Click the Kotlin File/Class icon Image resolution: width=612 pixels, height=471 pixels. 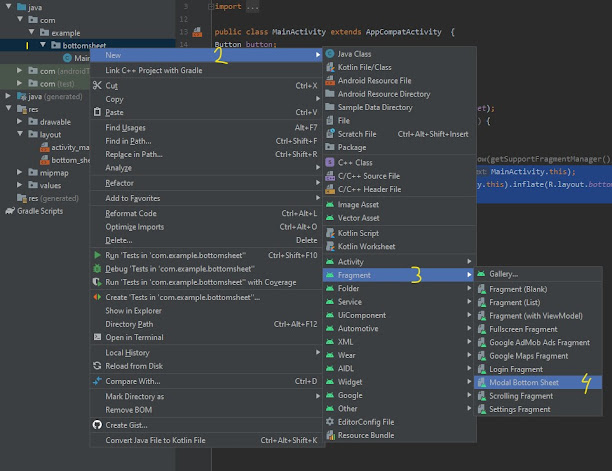click(330, 67)
